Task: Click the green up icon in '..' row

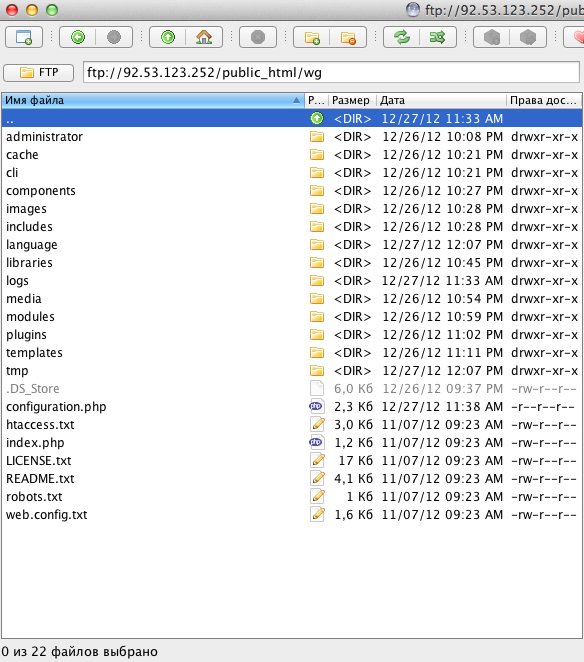Action: pyautogui.click(x=317, y=119)
